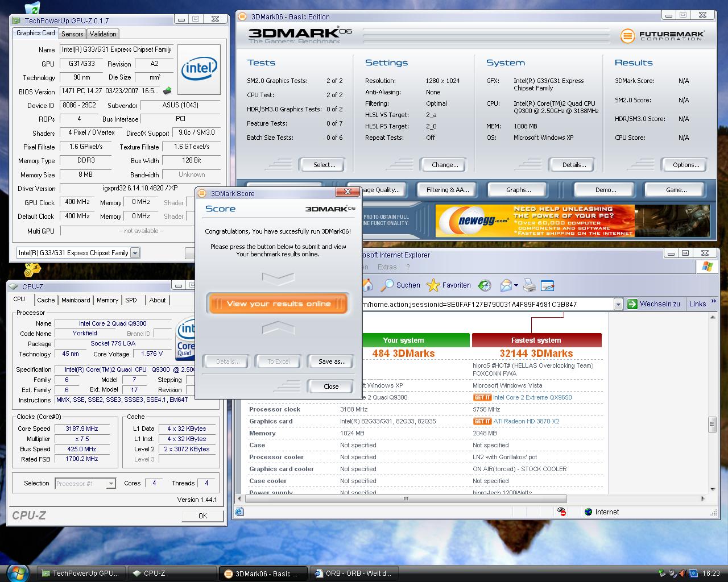Switch to TechPowerUp GPU-Z taskbar button
Screen dimensions: 728x582
(81, 573)
